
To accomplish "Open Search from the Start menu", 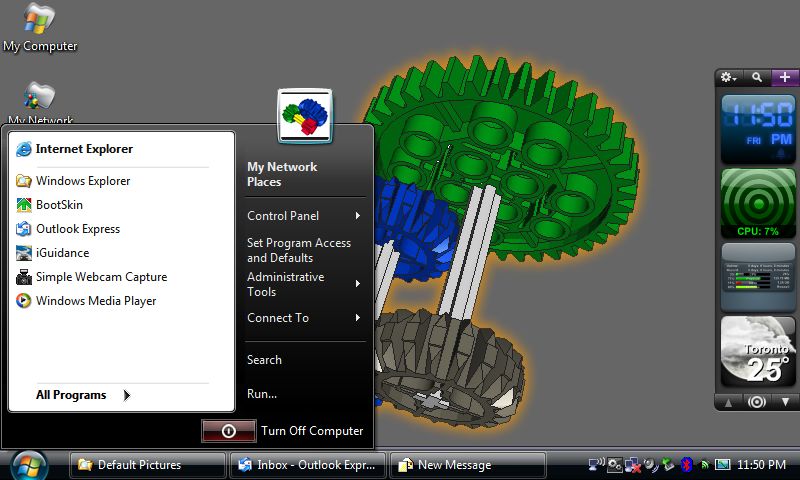I will (x=264, y=360).
